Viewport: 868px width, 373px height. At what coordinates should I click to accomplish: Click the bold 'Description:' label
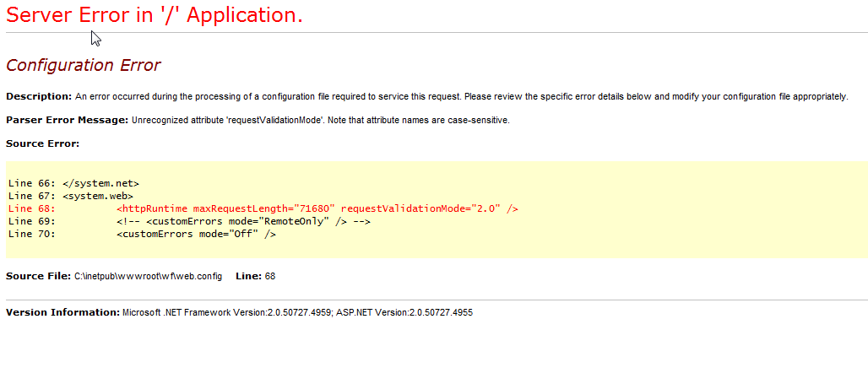(39, 96)
